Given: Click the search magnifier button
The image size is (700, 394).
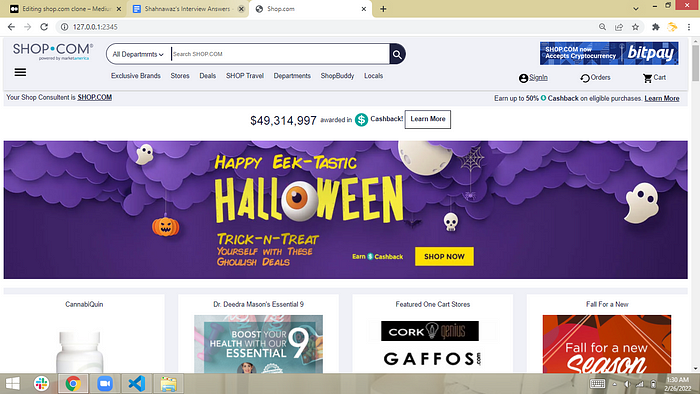Looking at the screenshot, I should (397, 54).
